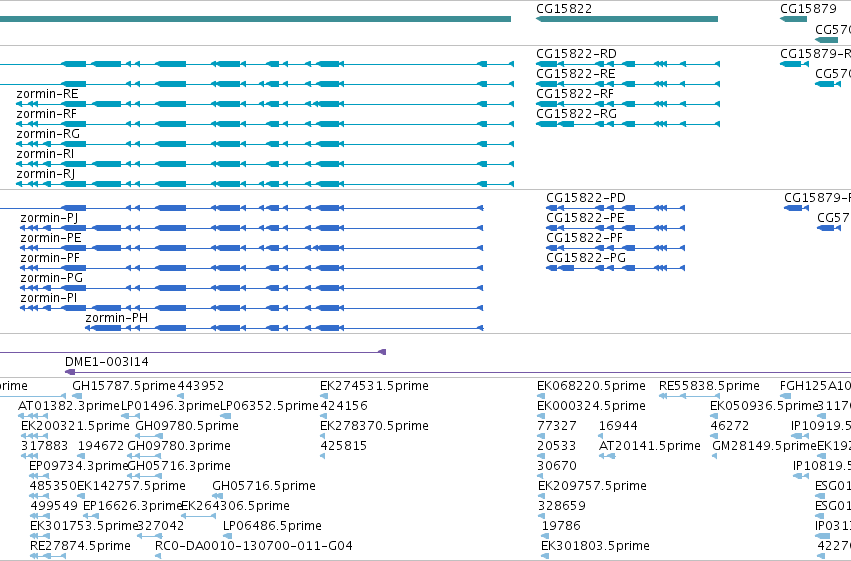Viewport: 851px width, 561px height.
Task: Open the zormin-RG transcript
Action: tap(48, 134)
